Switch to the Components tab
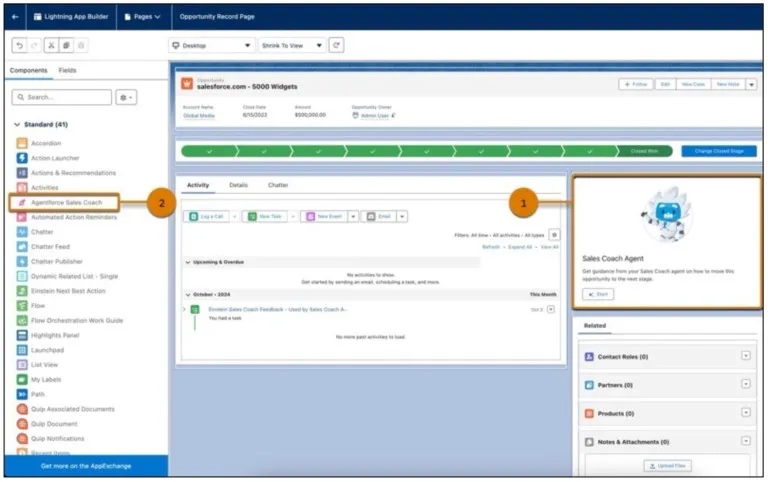768x482 pixels. pyautogui.click(x=28, y=71)
